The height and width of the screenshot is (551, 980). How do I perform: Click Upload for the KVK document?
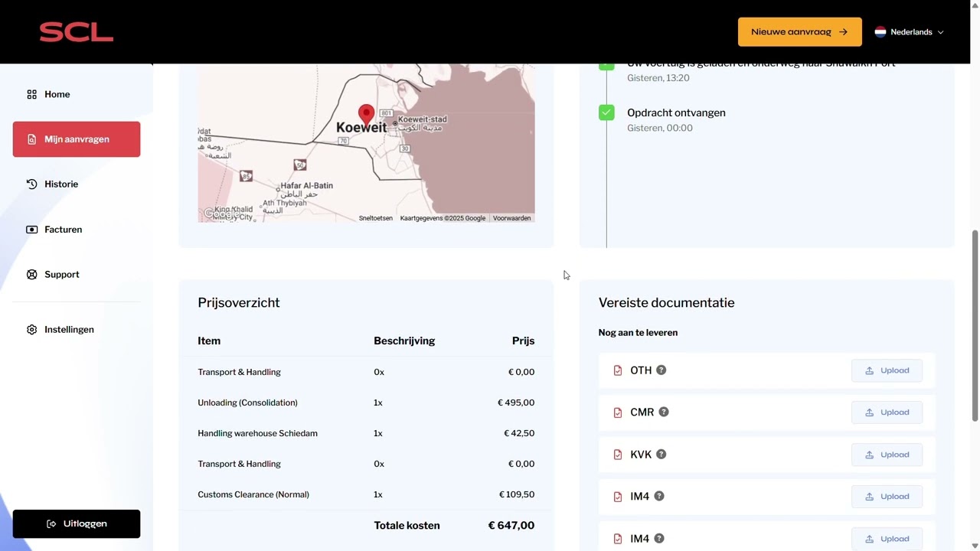pyautogui.click(x=887, y=455)
